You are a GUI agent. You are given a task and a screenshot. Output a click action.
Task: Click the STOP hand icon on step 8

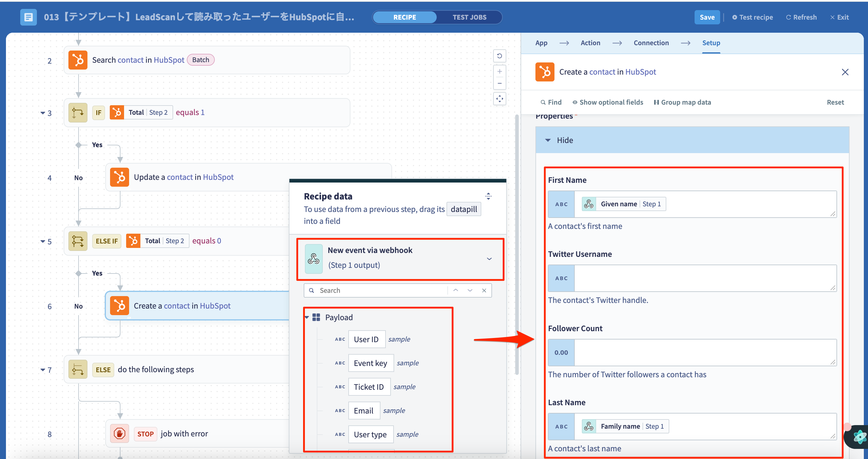click(120, 434)
